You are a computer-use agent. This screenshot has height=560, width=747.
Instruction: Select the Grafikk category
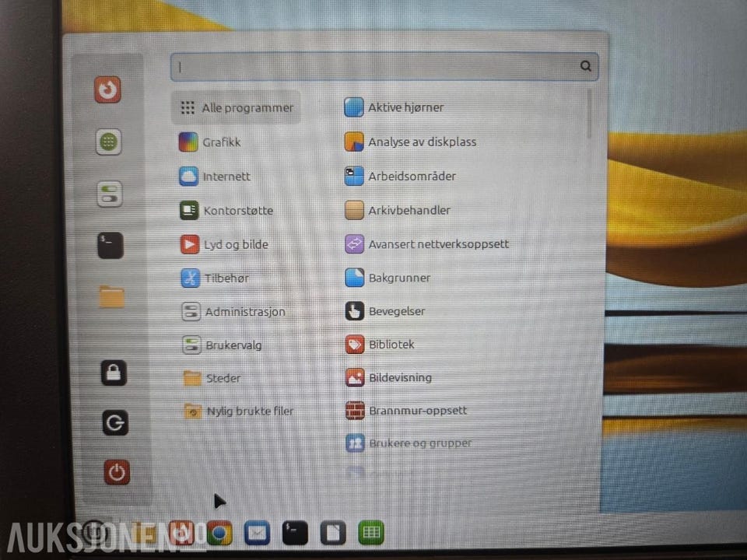click(x=210, y=142)
